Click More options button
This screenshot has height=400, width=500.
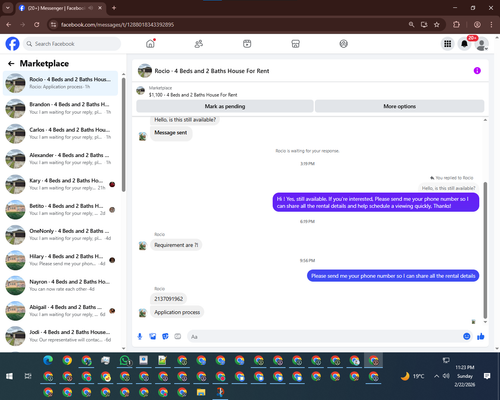coord(399,106)
